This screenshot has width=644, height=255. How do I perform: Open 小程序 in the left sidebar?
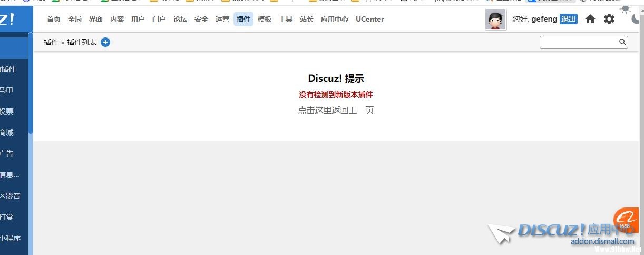click(x=11, y=238)
